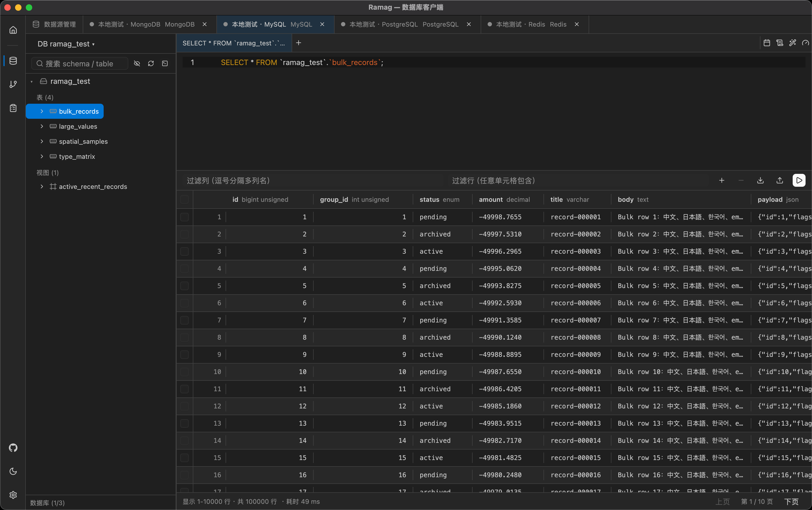Click the GitHub icon in sidebar
812x510 pixels.
(x=13, y=448)
